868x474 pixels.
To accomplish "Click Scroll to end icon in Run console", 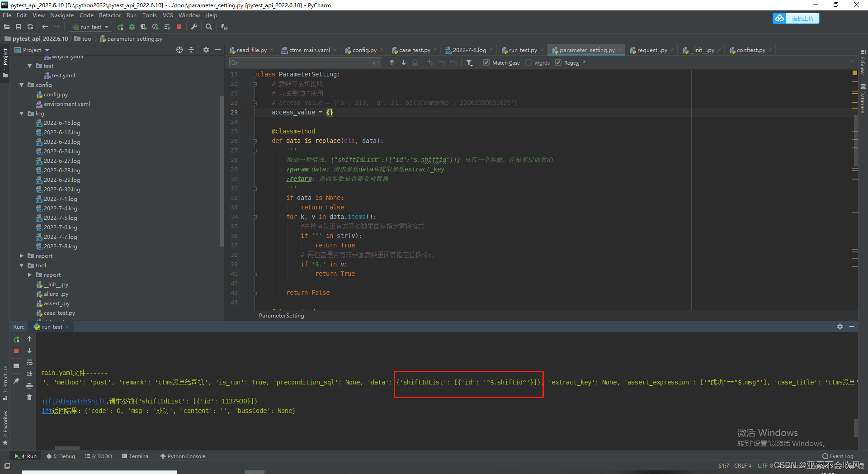I will point(29,374).
